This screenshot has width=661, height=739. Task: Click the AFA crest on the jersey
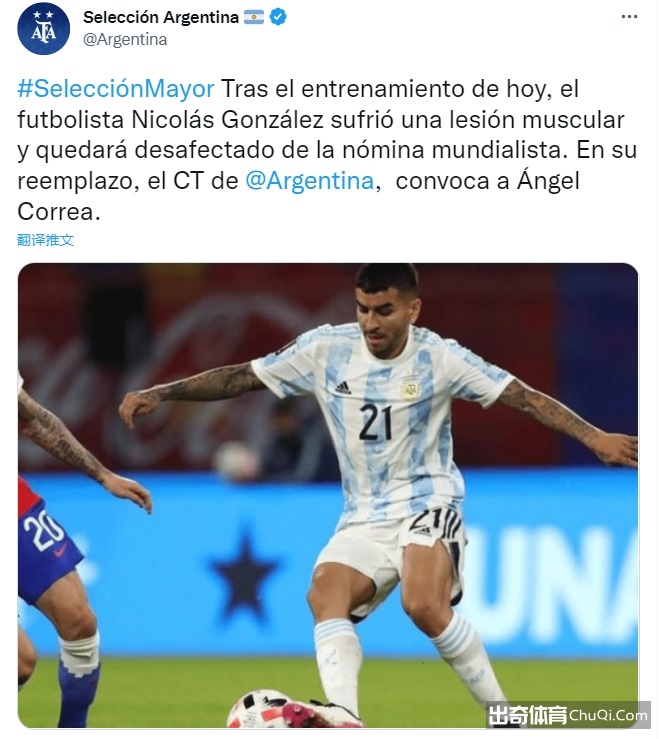click(x=410, y=389)
